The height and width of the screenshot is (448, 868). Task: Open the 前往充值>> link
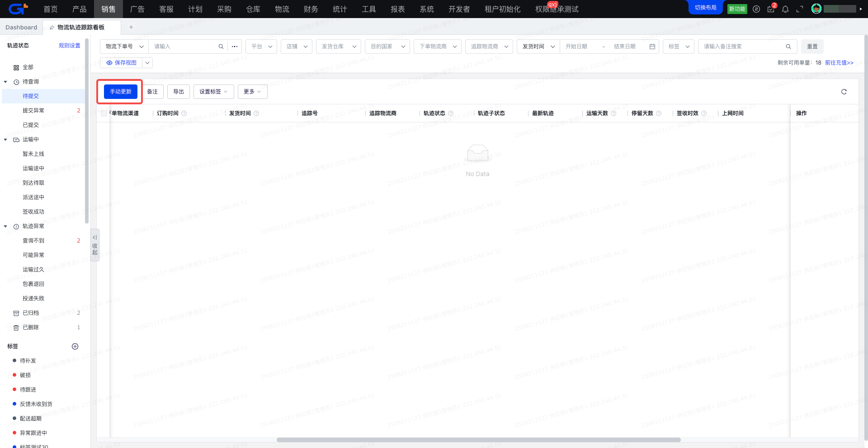[x=839, y=63]
